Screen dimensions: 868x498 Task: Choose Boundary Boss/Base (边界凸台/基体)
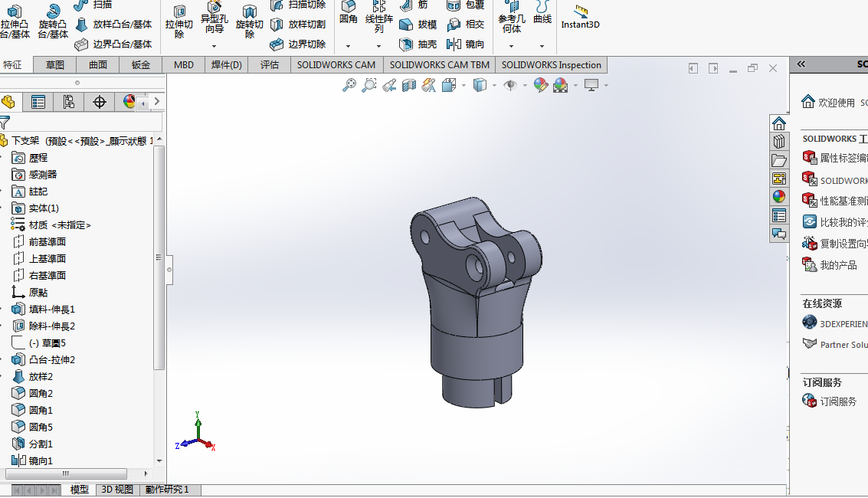(x=113, y=44)
